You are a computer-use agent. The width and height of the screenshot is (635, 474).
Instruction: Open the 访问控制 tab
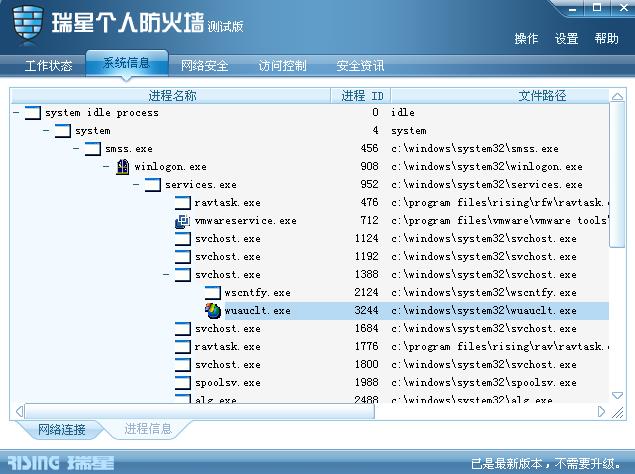[x=282, y=66]
